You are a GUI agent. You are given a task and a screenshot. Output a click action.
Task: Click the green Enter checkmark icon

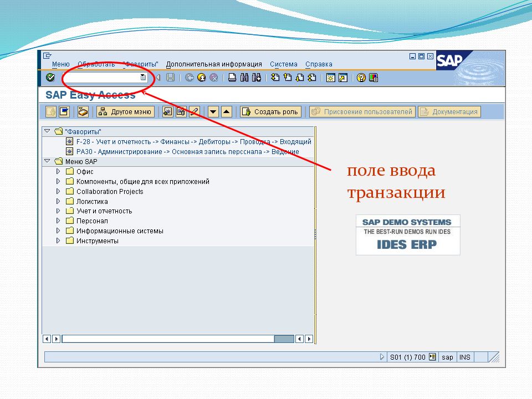pyautogui.click(x=50, y=78)
